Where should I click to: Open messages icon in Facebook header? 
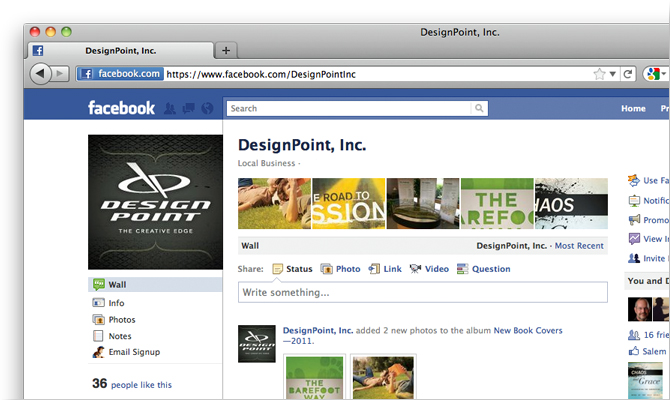tap(188, 108)
